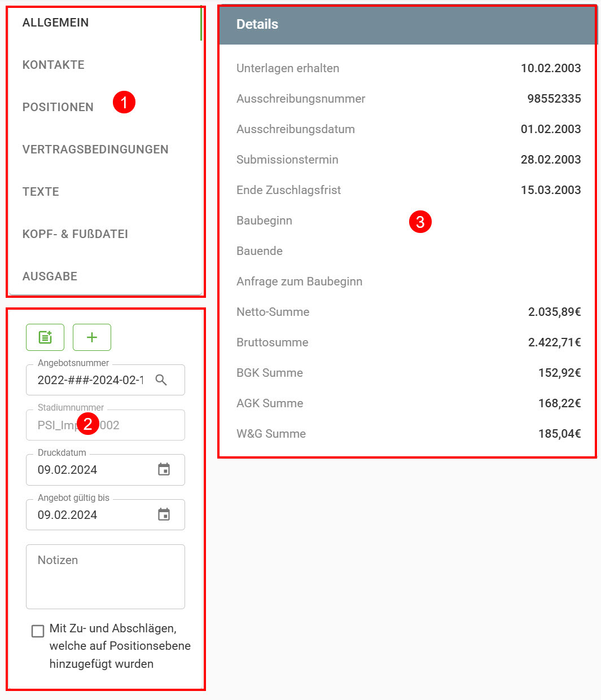Select Ausschreibungsnummer value 98552335
Viewport: 601px width, 700px height.
(554, 99)
